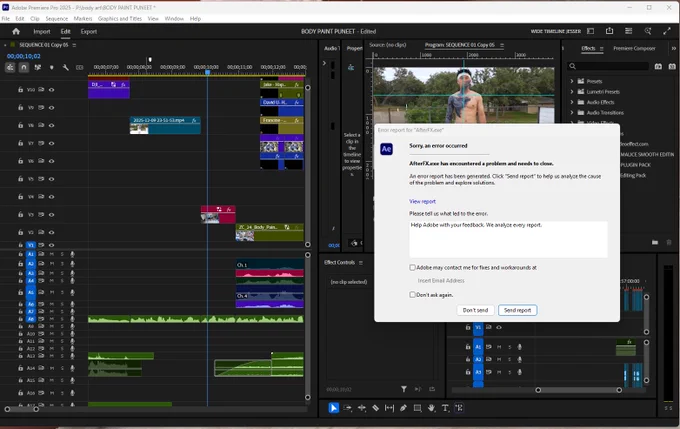Open the Sequence menu
The image size is (680, 429).
pos(57,19)
